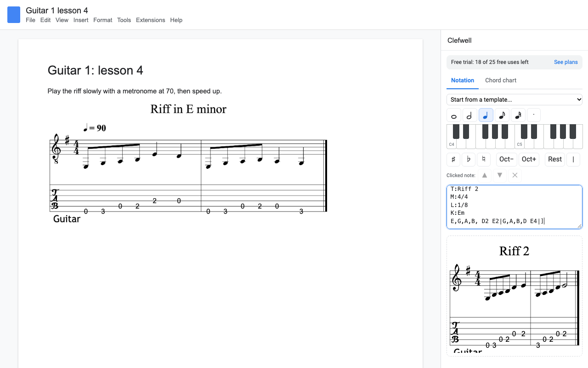The height and width of the screenshot is (368, 588).
Task: Switch to the Notation tab
Action: pyautogui.click(x=463, y=80)
